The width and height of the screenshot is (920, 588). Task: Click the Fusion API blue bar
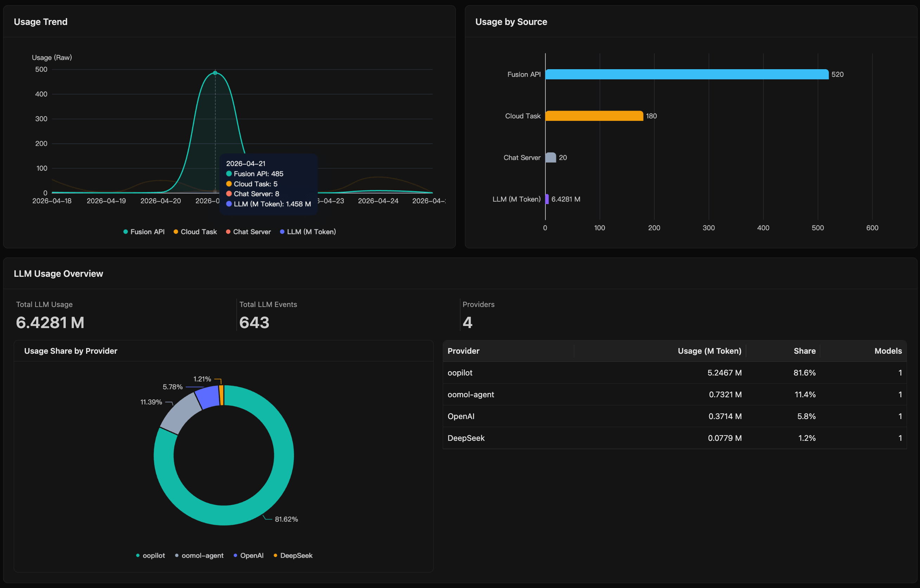[x=687, y=74]
